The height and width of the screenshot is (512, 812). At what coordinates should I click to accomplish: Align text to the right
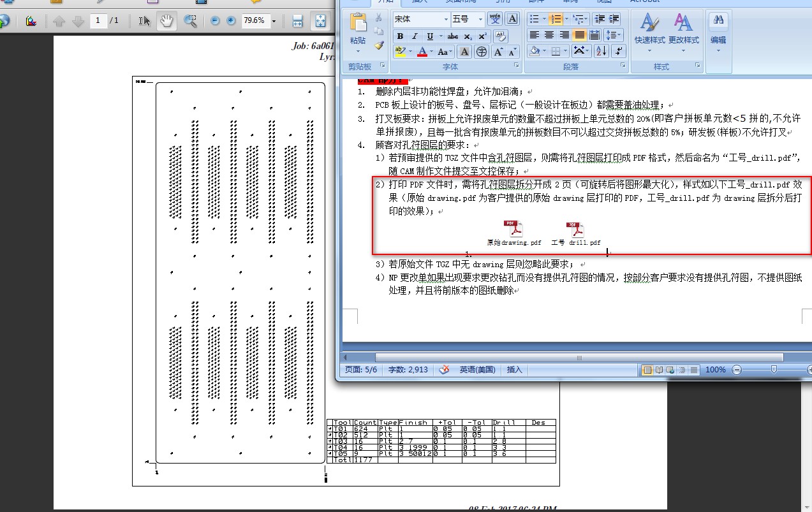565,35
